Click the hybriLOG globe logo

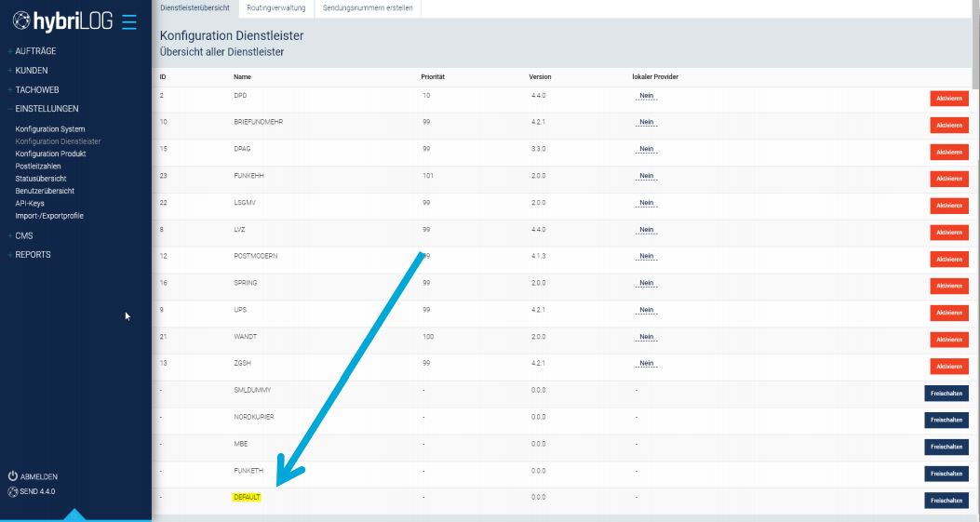coord(21,20)
